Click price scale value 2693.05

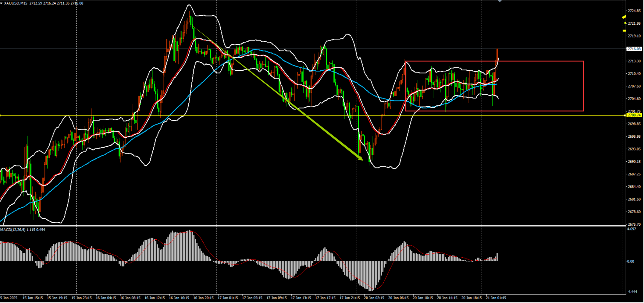coord(634,149)
